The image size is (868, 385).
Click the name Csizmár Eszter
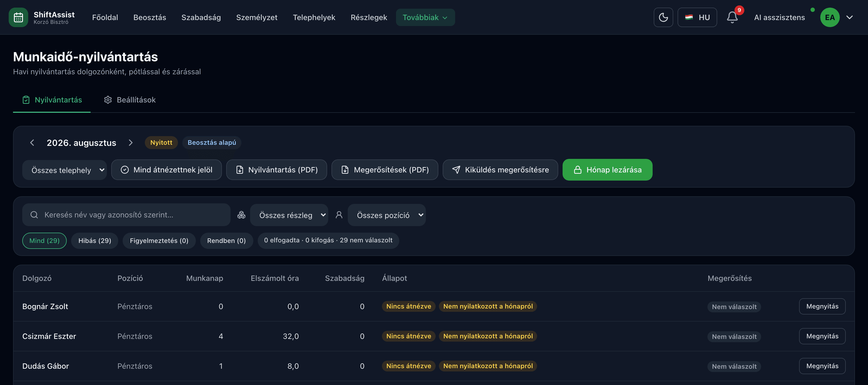coord(49,336)
